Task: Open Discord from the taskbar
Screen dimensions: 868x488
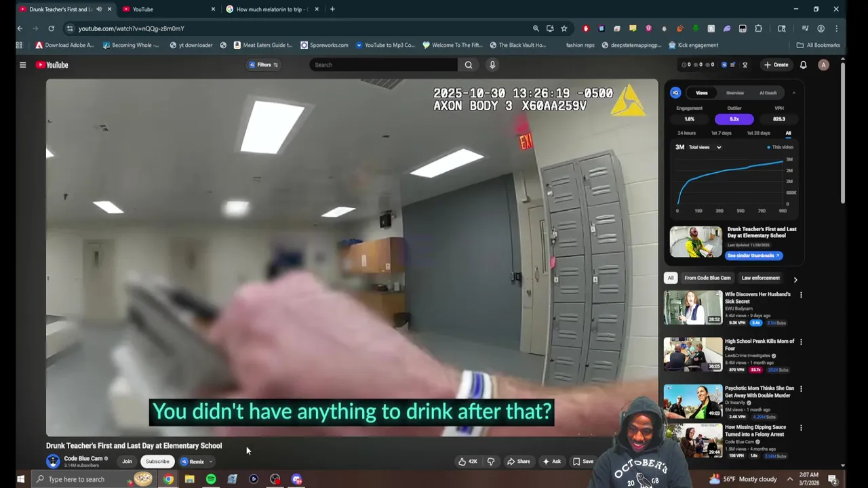Action: pyautogui.click(x=296, y=479)
